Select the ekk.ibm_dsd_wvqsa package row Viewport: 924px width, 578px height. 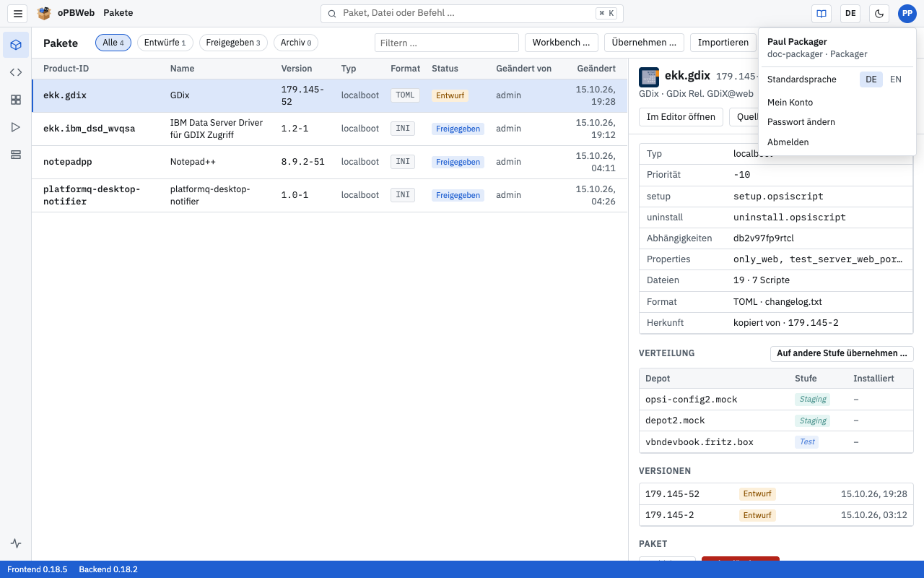coord(329,129)
